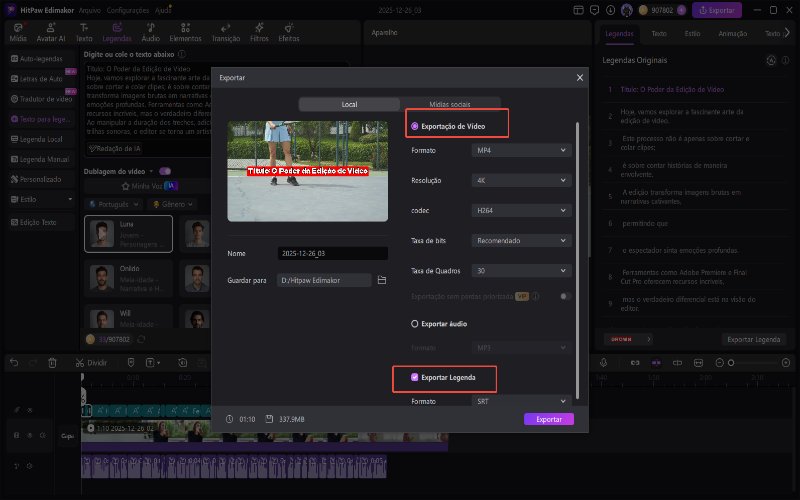This screenshot has width=800, height=500.
Task: Open the Transição tool
Action: point(226,32)
